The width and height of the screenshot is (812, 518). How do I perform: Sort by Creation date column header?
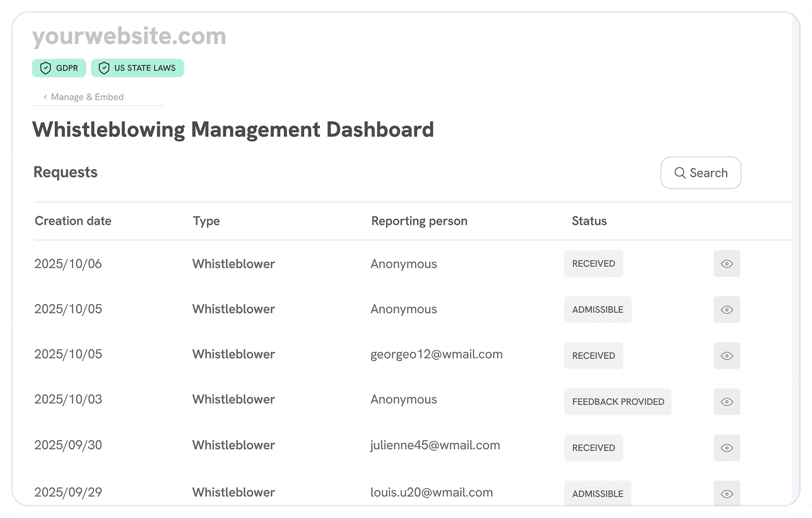73,221
